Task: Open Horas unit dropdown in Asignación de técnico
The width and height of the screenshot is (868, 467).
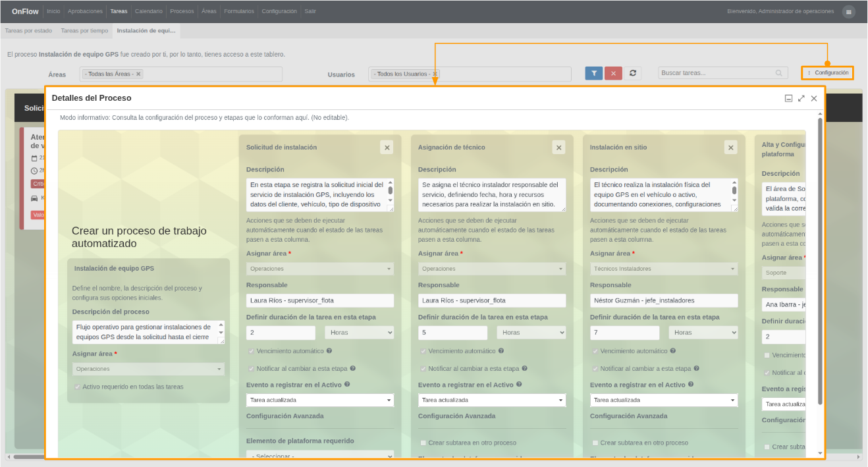Action: [531, 333]
